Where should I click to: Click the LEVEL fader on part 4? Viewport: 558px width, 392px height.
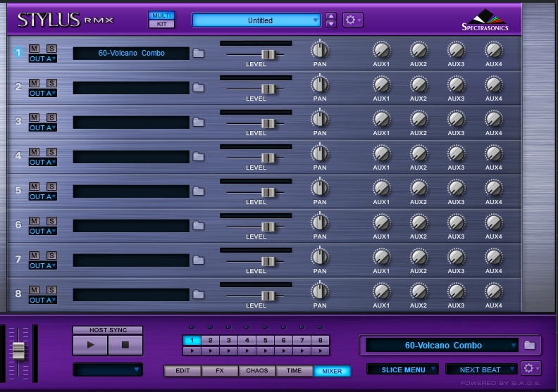(x=268, y=158)
